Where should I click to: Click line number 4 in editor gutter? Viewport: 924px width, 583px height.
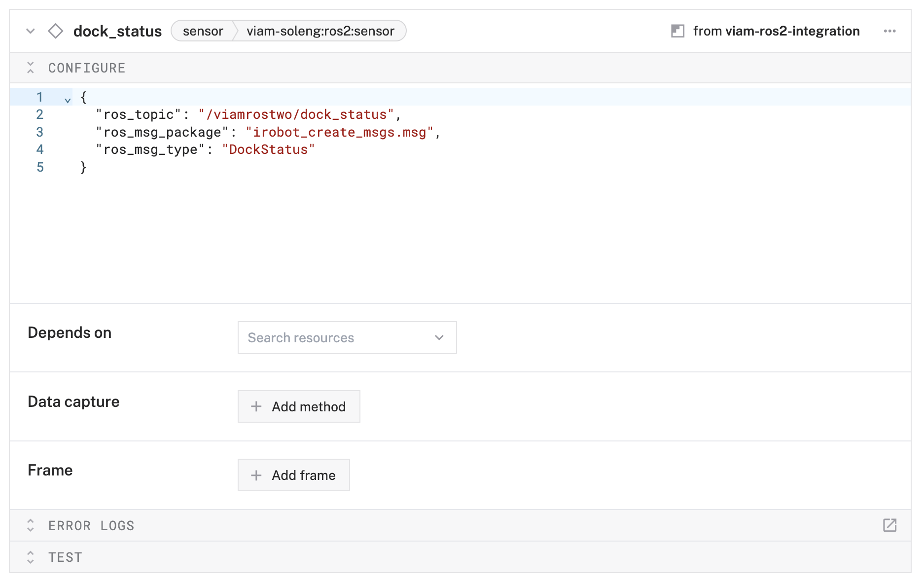pyautogui.click(x=40, y=149)
